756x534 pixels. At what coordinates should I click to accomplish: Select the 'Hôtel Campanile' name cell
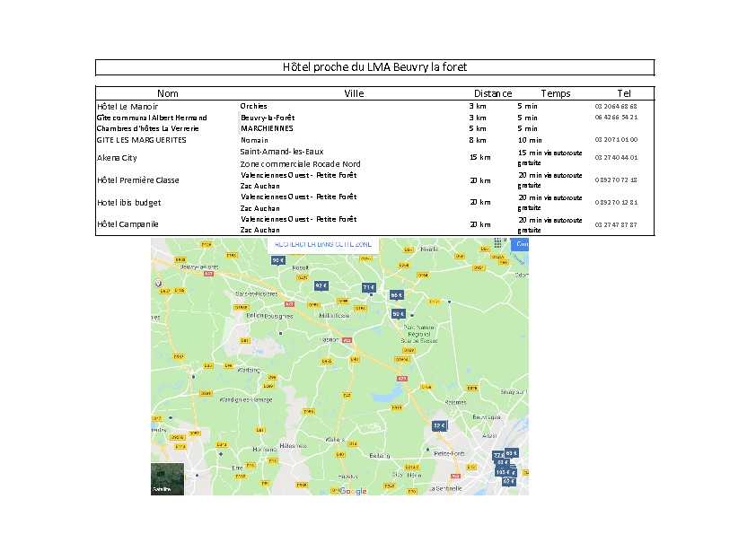tap(127, 224)
